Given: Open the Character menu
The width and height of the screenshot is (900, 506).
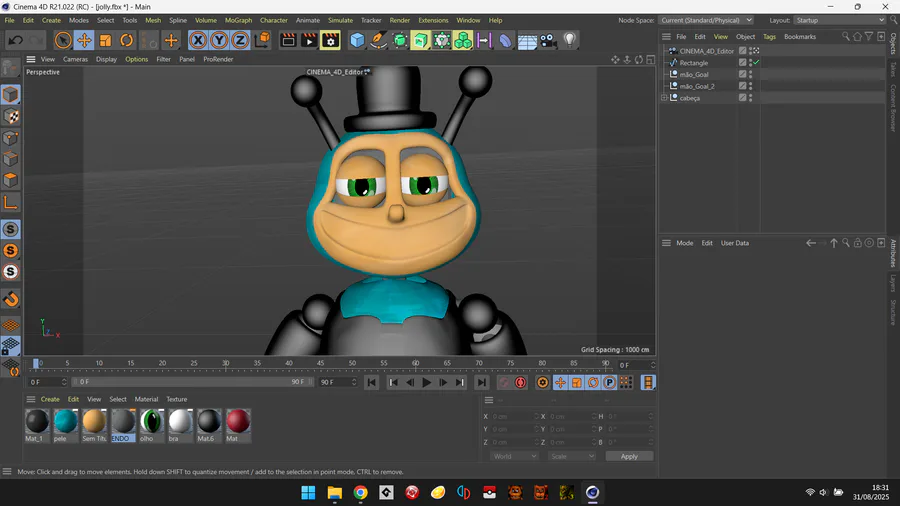Looking at the screenshot, I should coord(274,20).
